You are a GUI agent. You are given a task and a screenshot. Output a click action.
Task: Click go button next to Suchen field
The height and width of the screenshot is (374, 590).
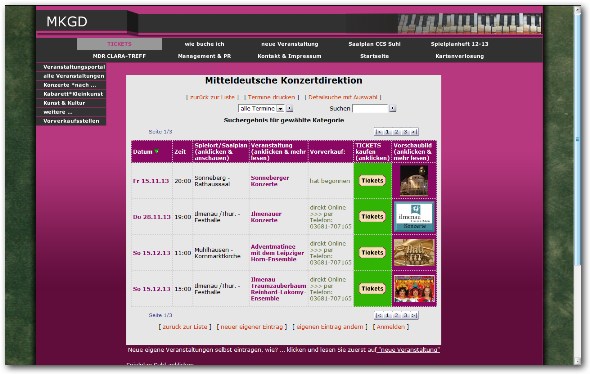coord(392,108)
